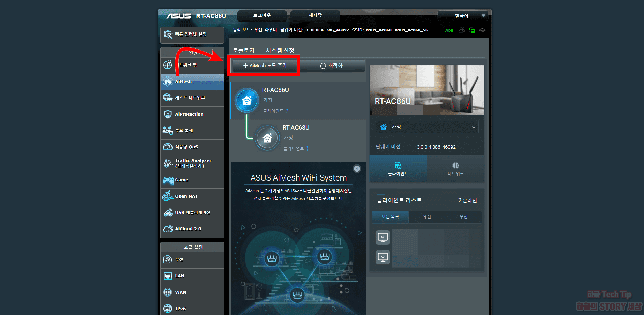Click the USB status icon in header

pyautogui.click(x=482, y=30)
